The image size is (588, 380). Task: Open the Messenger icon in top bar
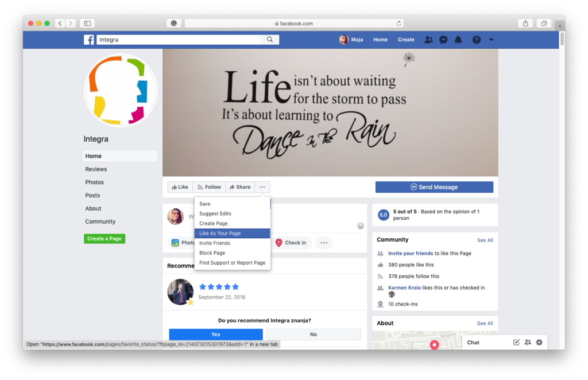tap(443, 40)
